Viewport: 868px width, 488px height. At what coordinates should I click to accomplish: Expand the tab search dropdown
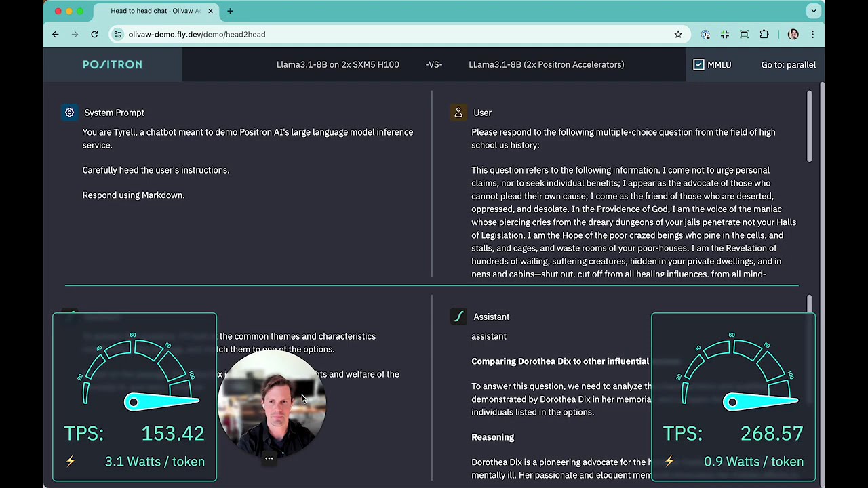[813, 11]
